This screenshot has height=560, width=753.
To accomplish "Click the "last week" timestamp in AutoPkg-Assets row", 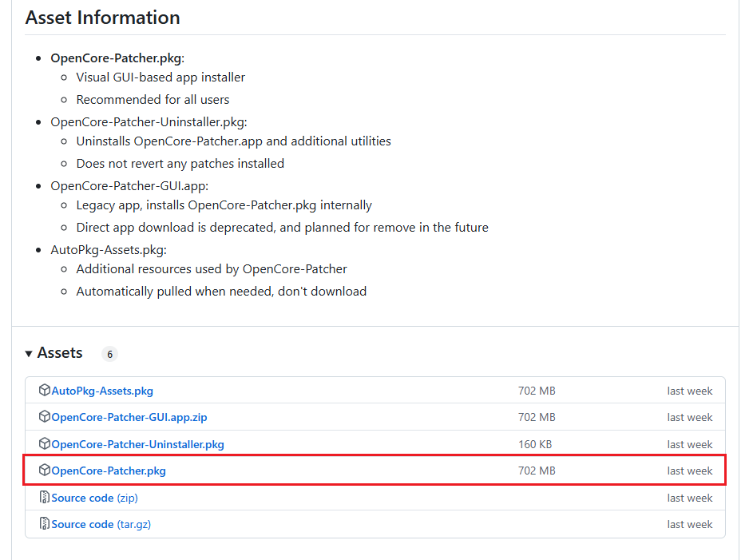I will [690, 391].
